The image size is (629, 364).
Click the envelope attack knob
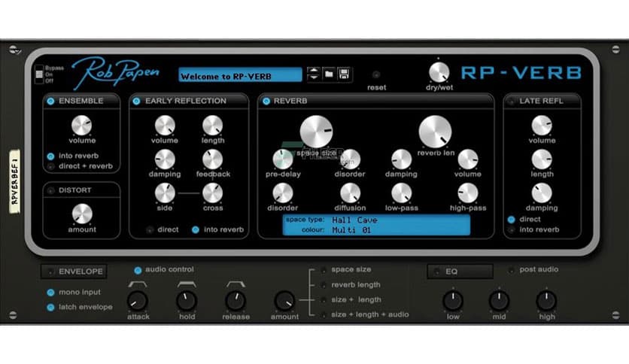(138, 301)
